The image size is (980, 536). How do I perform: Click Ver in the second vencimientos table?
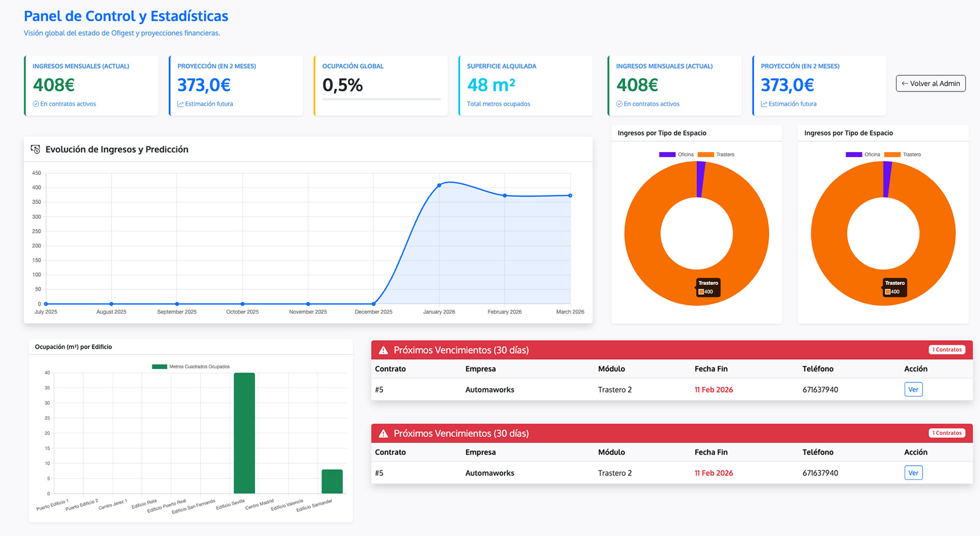click(x=913, y=473)
